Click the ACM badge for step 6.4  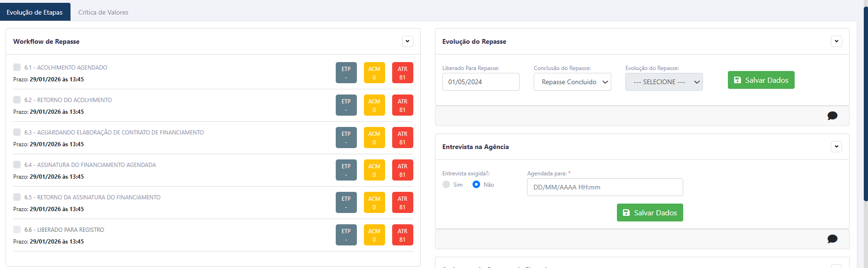pyautogui.click(x=374, y=170)
